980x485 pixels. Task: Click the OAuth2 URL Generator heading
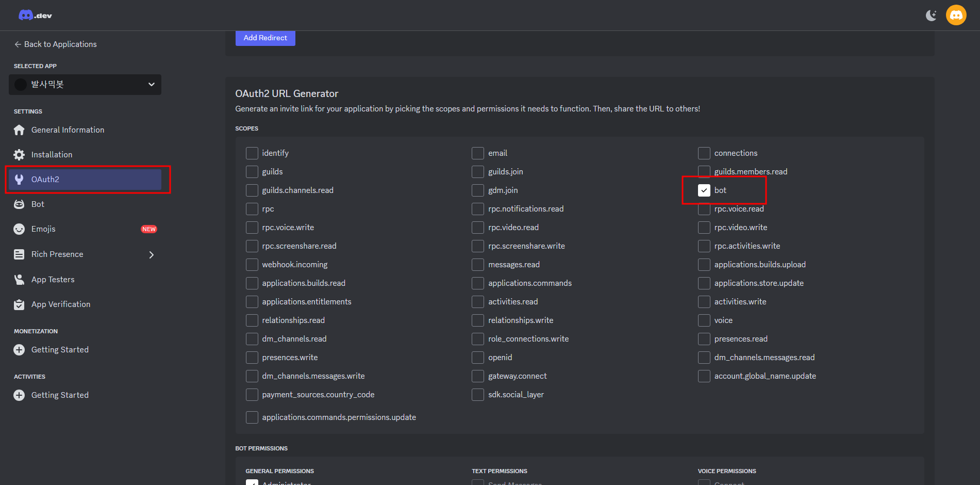287,94
